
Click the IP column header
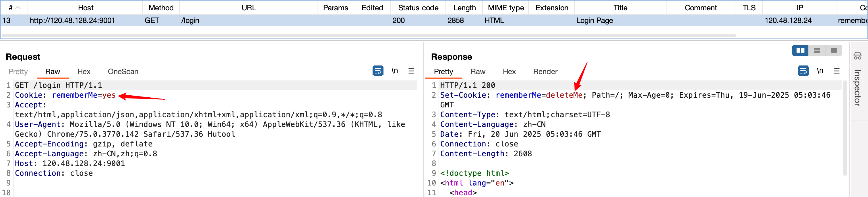(800, 8)
